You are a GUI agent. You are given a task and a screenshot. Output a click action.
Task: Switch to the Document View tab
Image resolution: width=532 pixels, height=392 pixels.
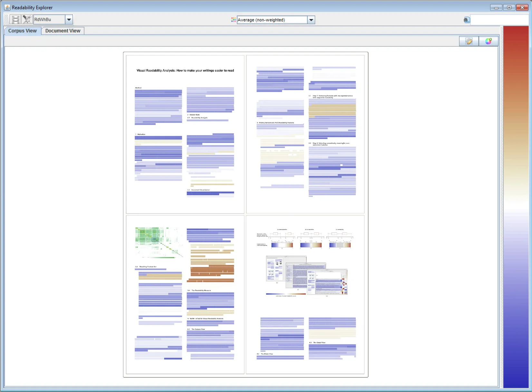coord(63,31)
